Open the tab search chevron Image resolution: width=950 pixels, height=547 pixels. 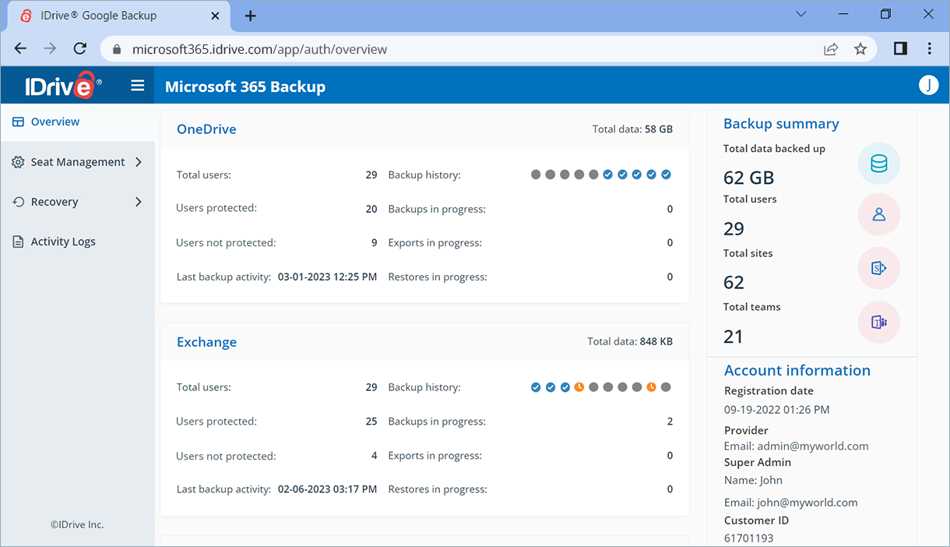[x=801, y=14]
